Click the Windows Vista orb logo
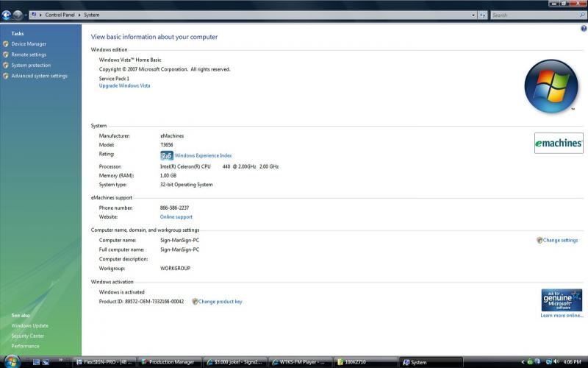The width and height of the screenshot is (588, 368). pos(551,86)
